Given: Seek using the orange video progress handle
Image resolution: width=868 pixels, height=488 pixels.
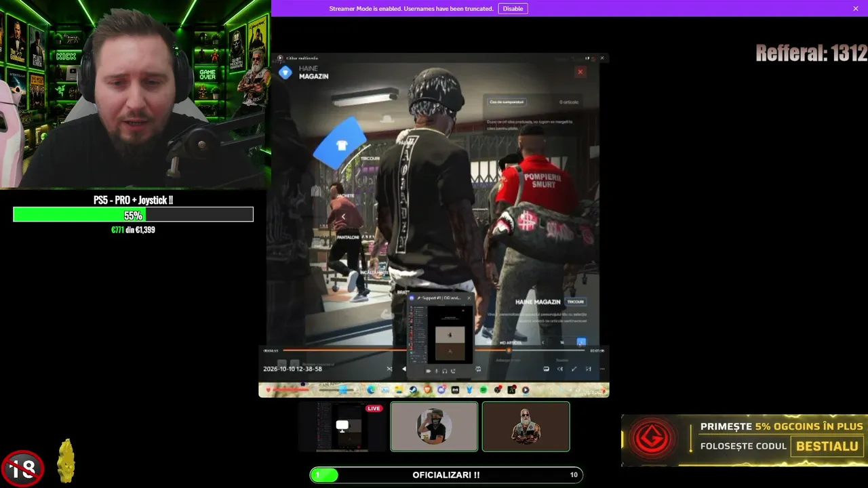Looking at the screenshot, I should [x=509, y=350].
